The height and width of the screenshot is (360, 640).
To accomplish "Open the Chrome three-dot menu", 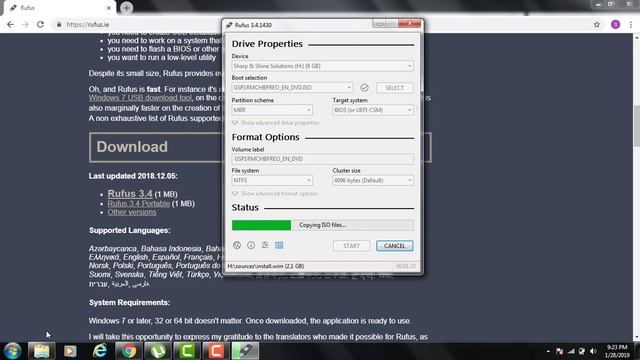I will (631, 24).
